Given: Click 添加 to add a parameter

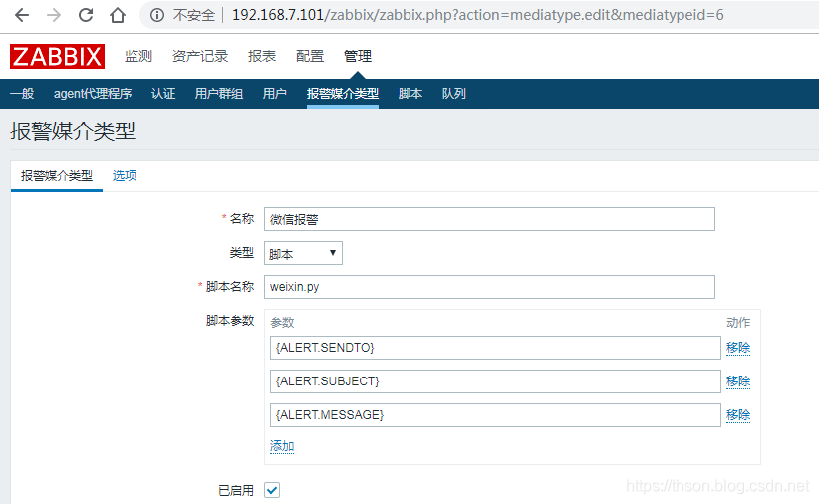Looking at the screenshot, I should pyautogui.click(x=282, y=446).
